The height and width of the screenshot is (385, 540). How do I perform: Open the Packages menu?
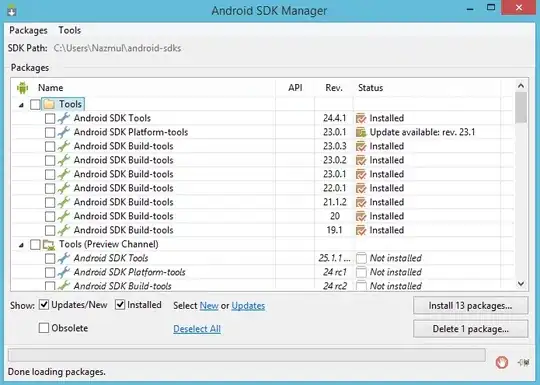click(28, 30)
